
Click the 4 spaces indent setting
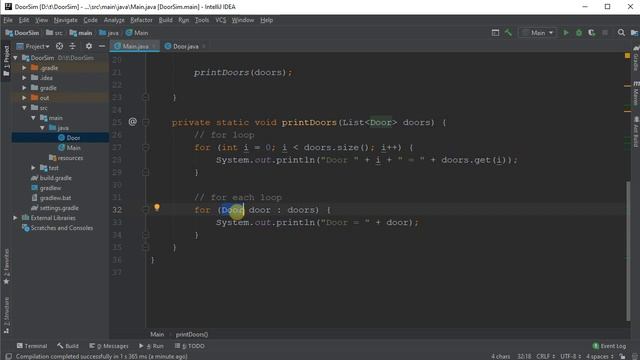[600, 356]
